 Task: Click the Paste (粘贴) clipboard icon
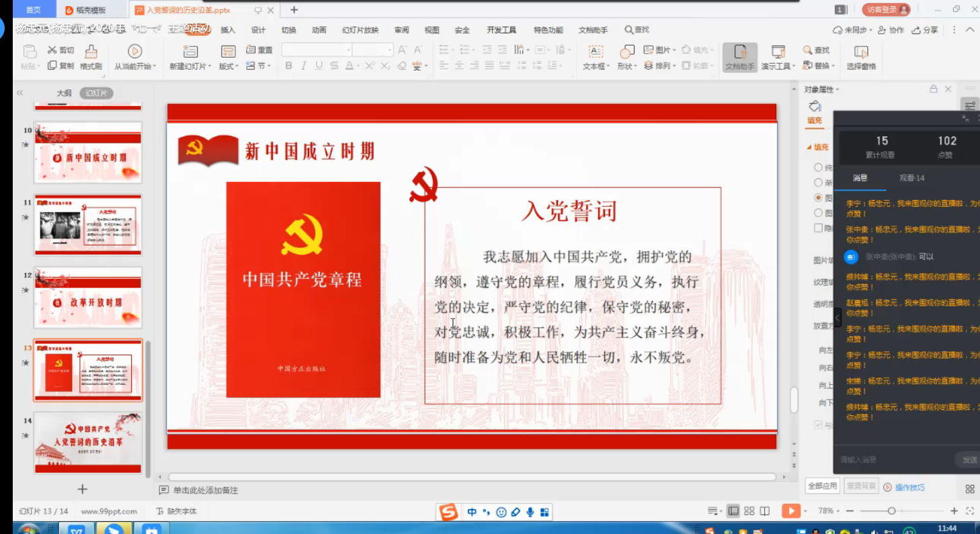coord(29,52)
